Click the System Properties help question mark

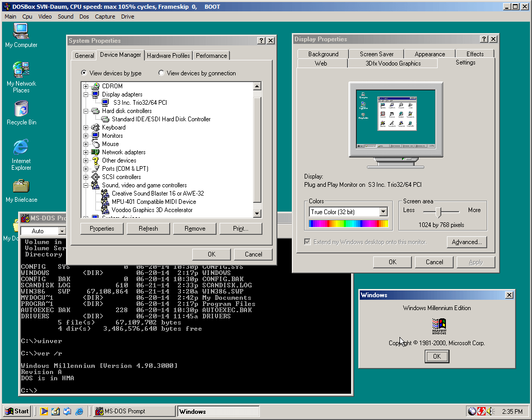pos(261,40)
